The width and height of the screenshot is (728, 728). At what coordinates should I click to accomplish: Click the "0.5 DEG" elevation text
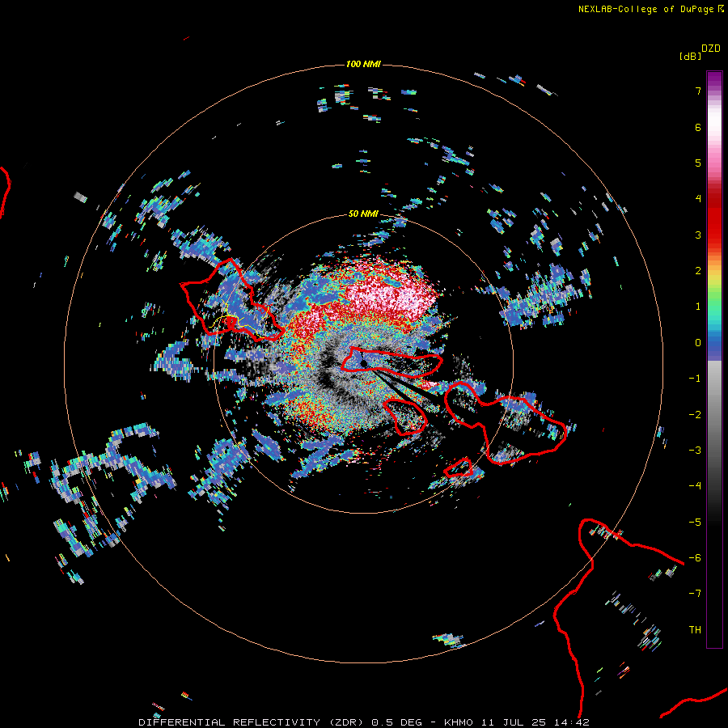pyautogui.click(x=396, y=722)
